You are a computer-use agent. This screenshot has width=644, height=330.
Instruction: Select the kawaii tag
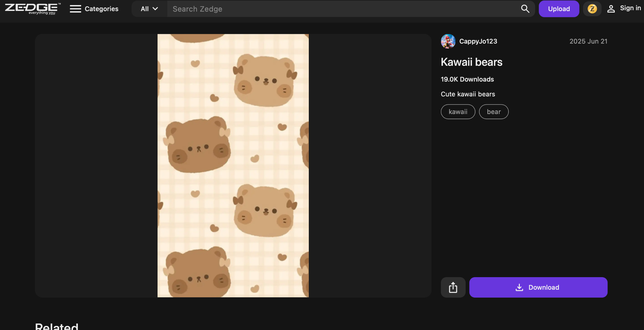pyautogui.click(x=458, y=112)
